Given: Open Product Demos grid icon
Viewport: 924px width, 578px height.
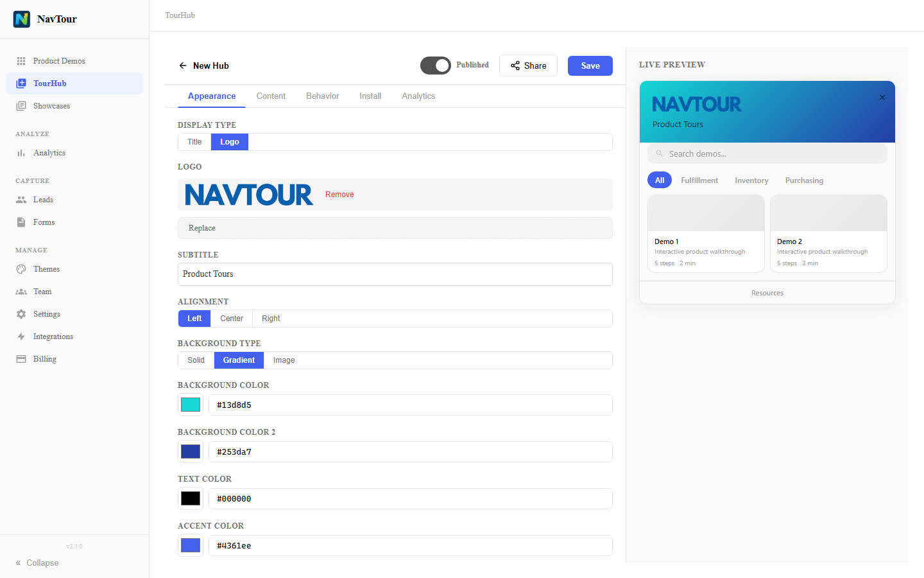Looking at the screenshot, I should [21, 61].
